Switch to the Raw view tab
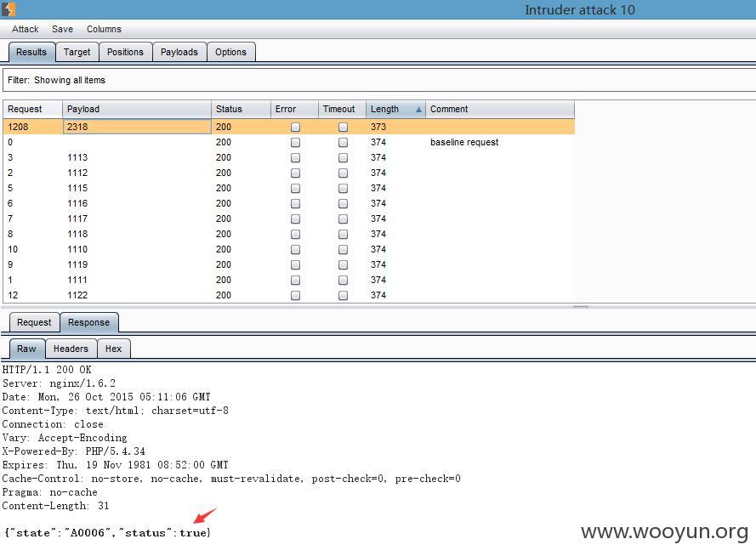 point(26,349)
